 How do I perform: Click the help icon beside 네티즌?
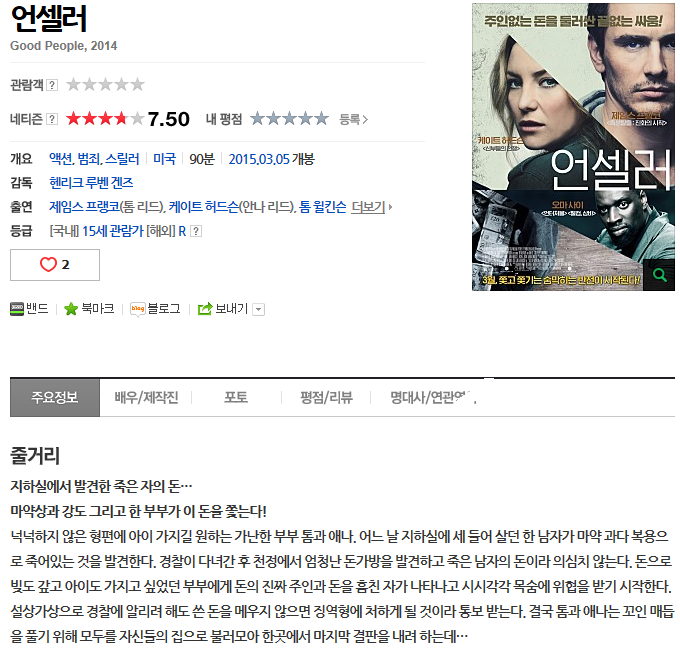coord(52,119)
